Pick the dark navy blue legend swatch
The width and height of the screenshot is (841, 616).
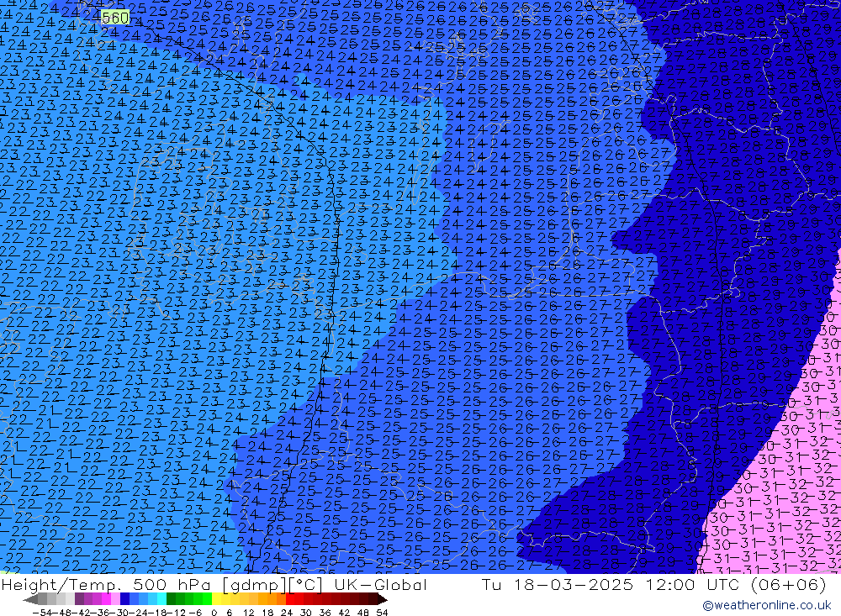click(x=124, y=599)
